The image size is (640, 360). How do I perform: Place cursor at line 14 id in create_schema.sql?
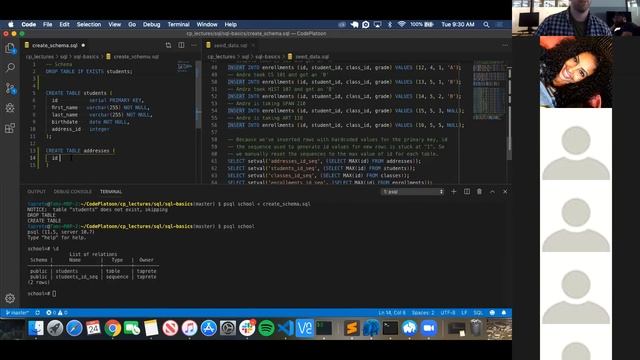[55, 158]
